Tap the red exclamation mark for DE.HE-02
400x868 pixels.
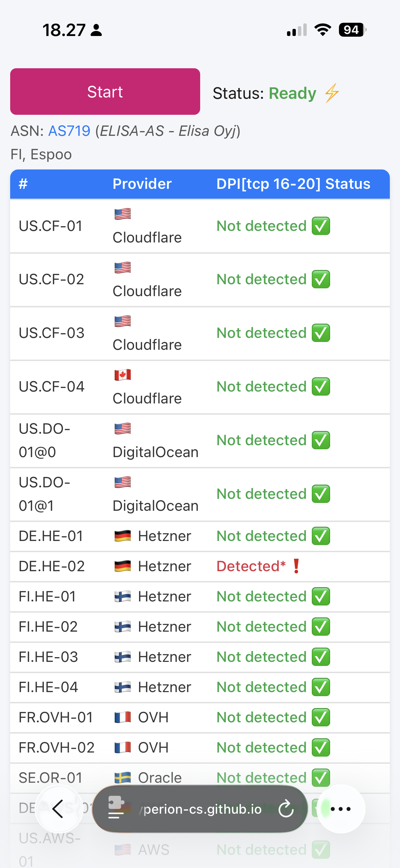296,566
